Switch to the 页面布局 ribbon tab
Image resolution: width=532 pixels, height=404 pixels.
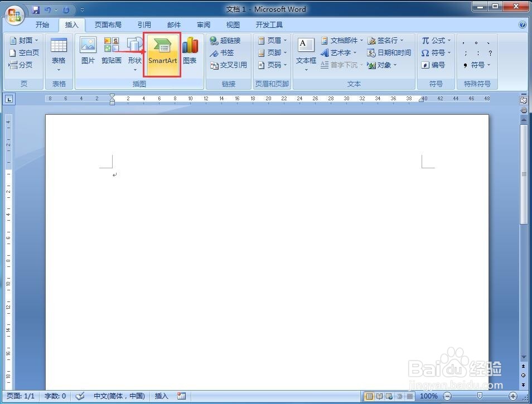pyautogui.click(x=108, y=25)
